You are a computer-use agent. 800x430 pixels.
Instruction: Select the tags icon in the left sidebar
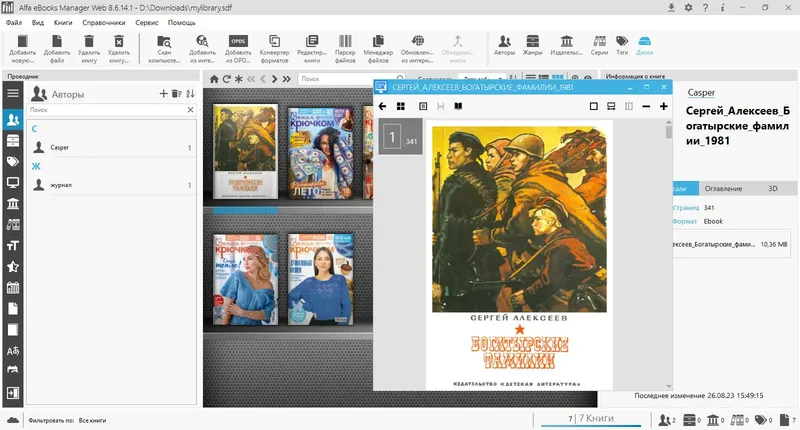[13, 162]
